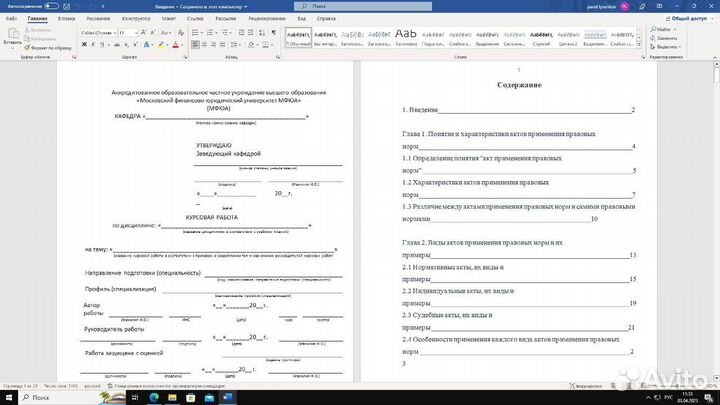Viewport: 720px width, 405px height.
Task: Toggle superscript formatting
Action: point(135,45)
